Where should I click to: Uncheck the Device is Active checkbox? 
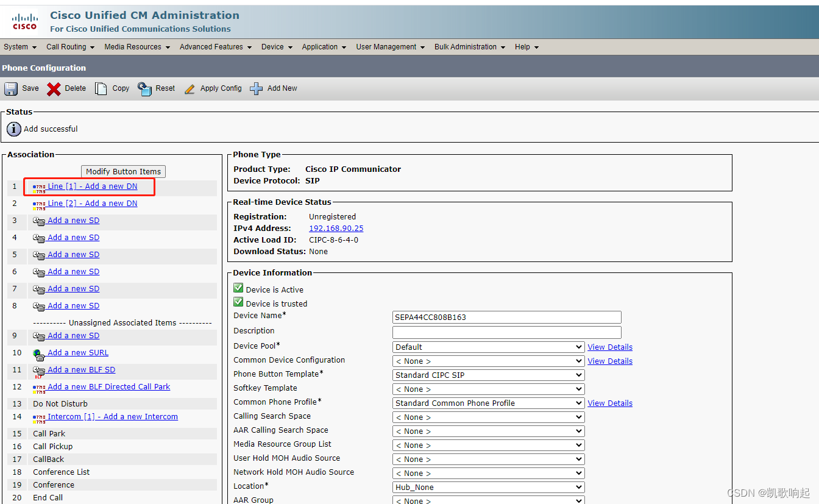[238, 288]
